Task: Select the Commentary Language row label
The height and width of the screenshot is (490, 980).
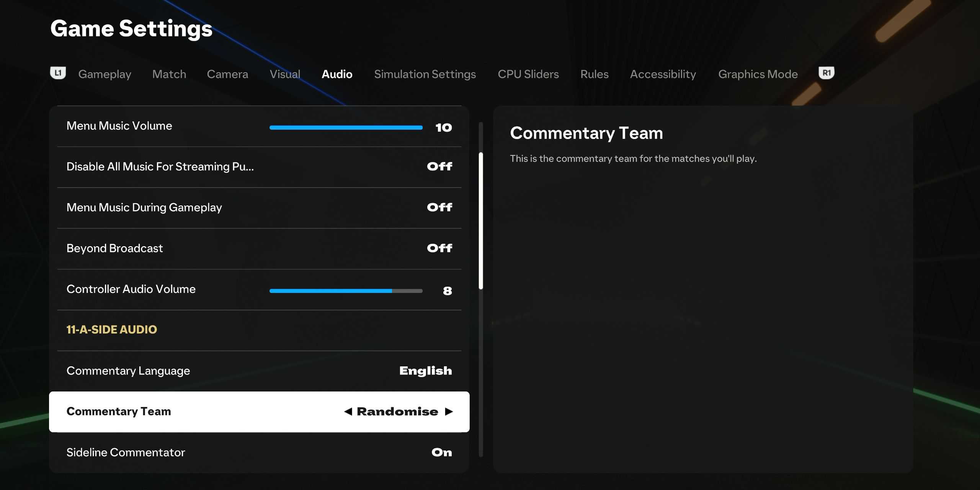Action: [x=128, y=371]
